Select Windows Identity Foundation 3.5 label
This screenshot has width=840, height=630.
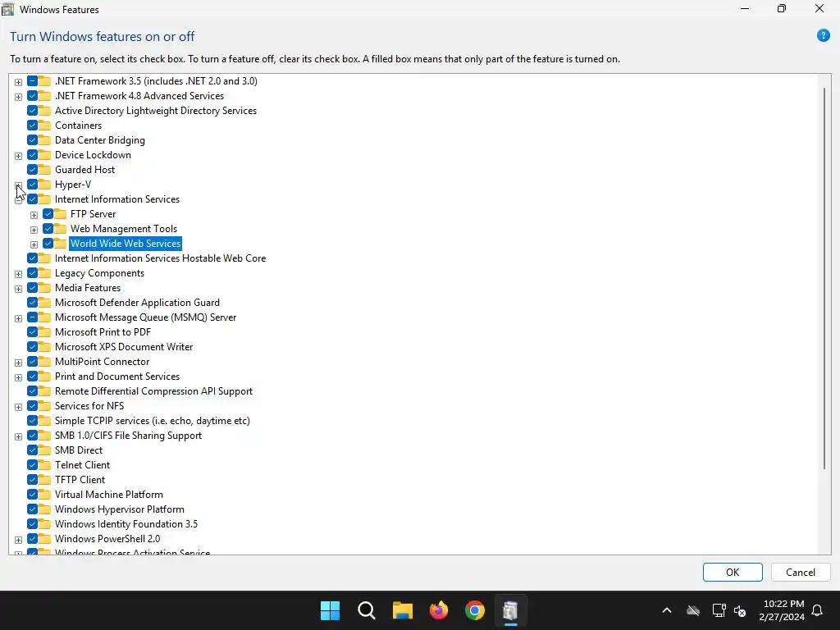click(126, 524)
